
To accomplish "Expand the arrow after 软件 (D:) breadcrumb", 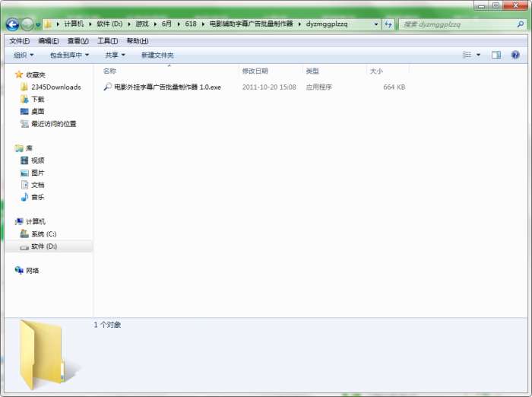I will pos(129,24).
